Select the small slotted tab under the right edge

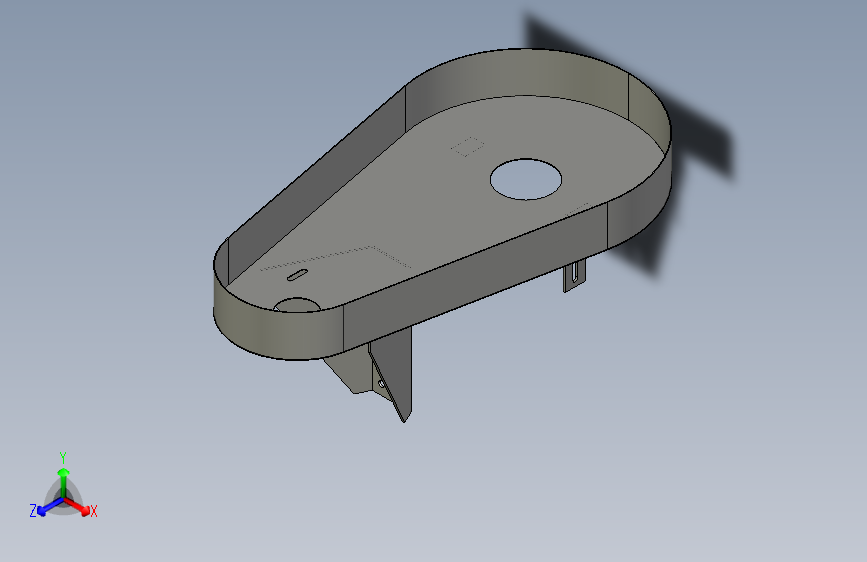point(574,275)
